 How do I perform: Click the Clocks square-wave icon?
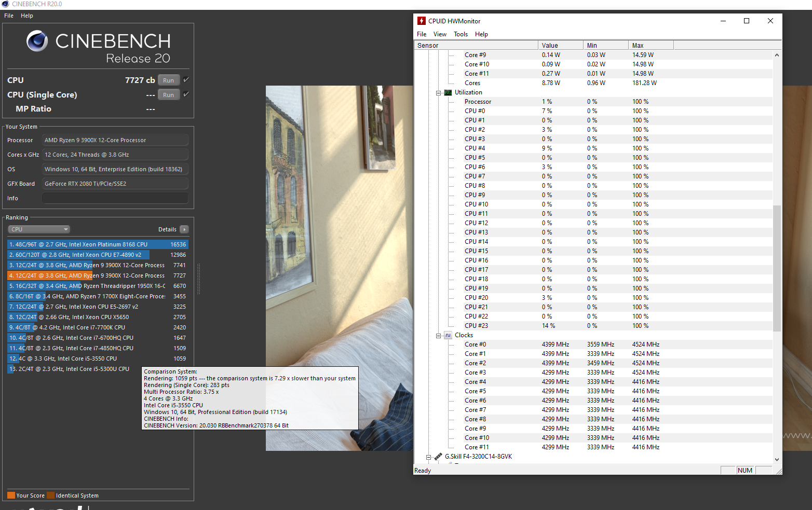click(x=448, y=335)
